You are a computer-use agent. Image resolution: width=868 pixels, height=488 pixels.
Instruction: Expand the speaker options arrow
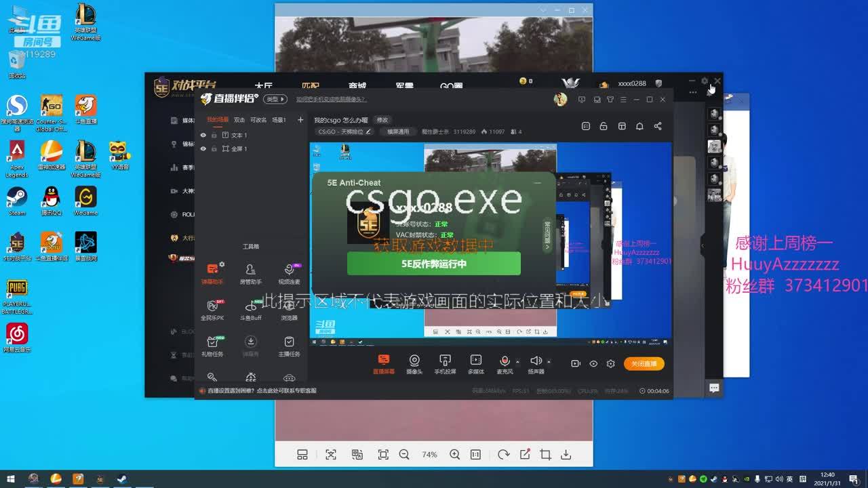coord(549,361)
